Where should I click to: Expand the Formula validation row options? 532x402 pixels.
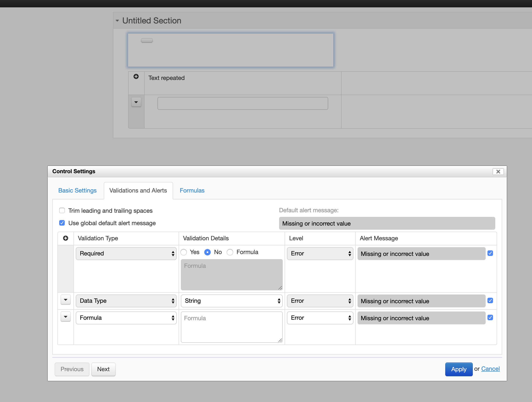click(65, 317)
